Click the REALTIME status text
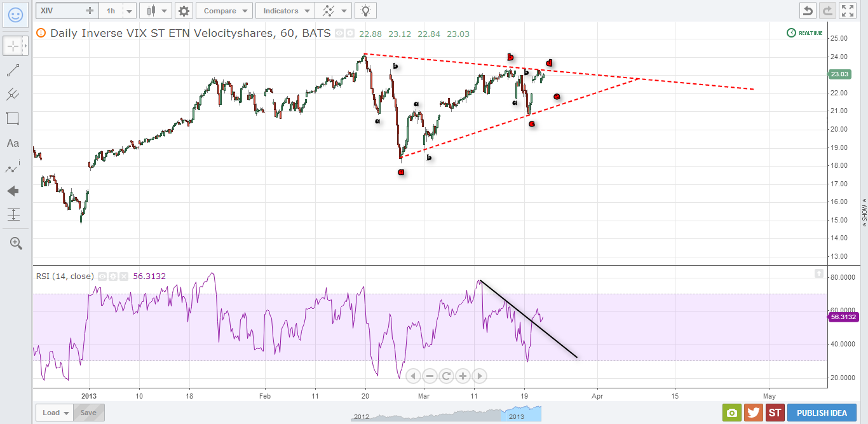Image resolution: width=868 pixels, height=424 pixels. tap(811, 33)
